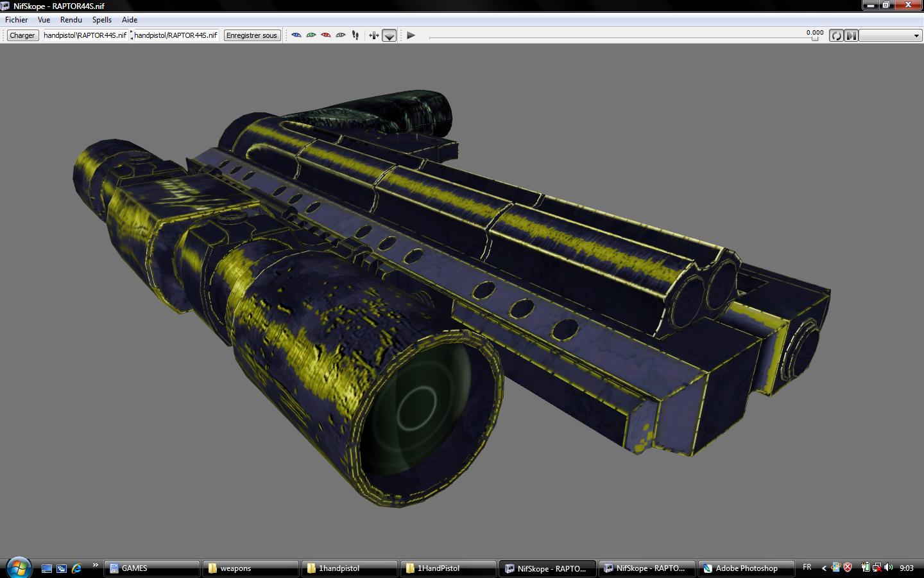Click the Enregistrer sous button

point(252,35)
